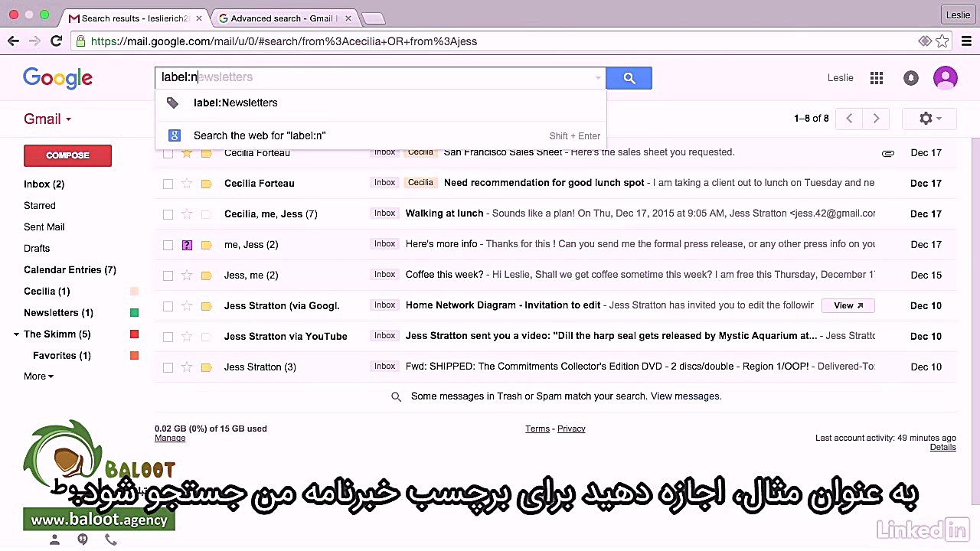The height and width of the screenshot is (551, 980).
Task: Click the red color swatch beside The Skimm
Action: (x=134, y=334)
